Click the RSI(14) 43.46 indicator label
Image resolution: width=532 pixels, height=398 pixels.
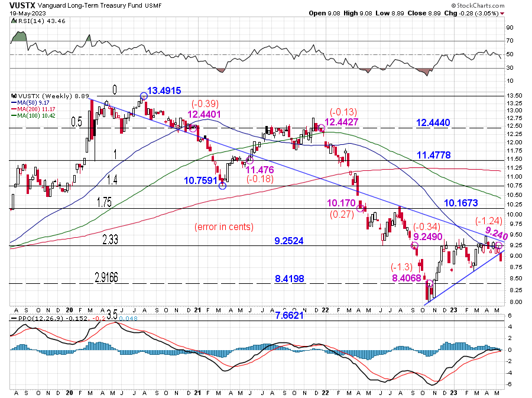click(x=41, y=21)
